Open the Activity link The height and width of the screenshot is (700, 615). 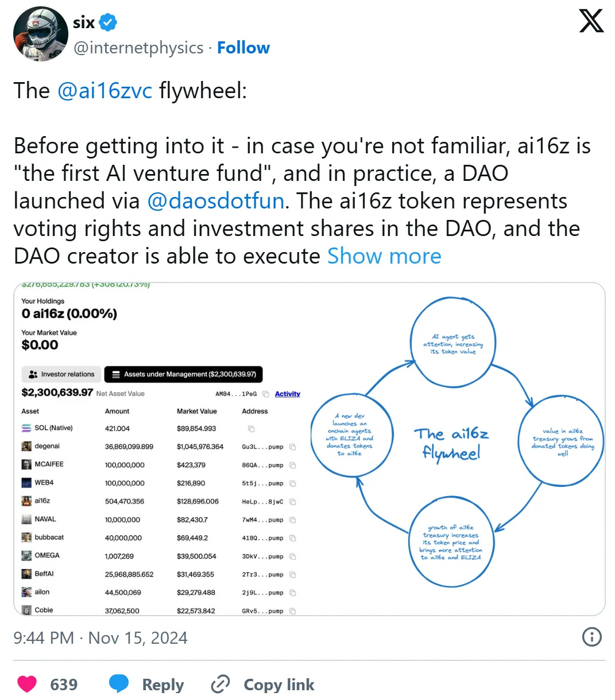(287, 394)
